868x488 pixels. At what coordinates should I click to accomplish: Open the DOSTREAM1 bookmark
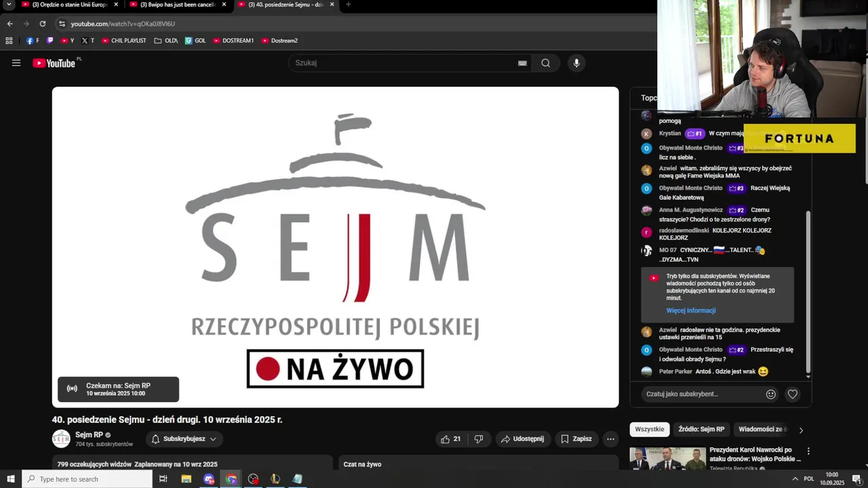tap(233, 41)
